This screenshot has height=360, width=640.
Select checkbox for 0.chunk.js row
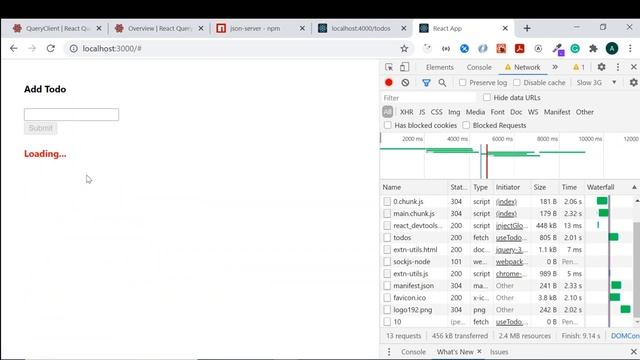tap(387, 202)
